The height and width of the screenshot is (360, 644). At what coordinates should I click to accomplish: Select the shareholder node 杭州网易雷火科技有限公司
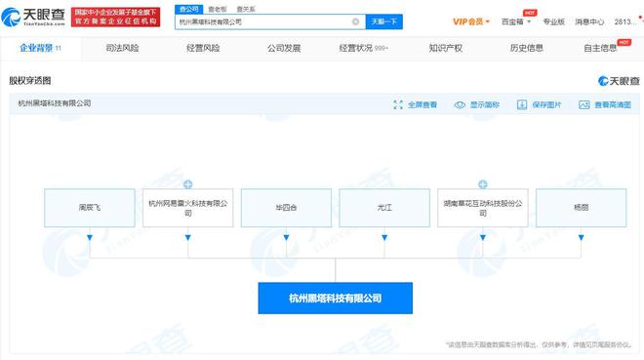pyautogui.click(x=187, y=208)
